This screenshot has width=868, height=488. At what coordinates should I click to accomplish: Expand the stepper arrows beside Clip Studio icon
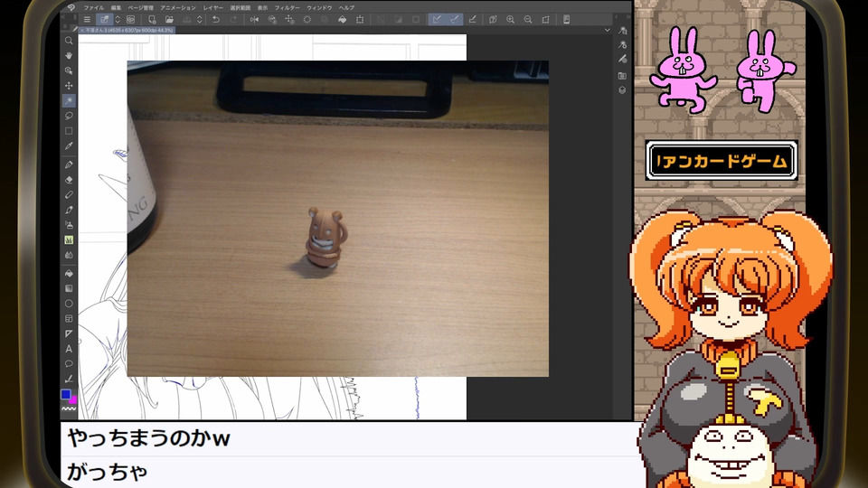point(118,19)
